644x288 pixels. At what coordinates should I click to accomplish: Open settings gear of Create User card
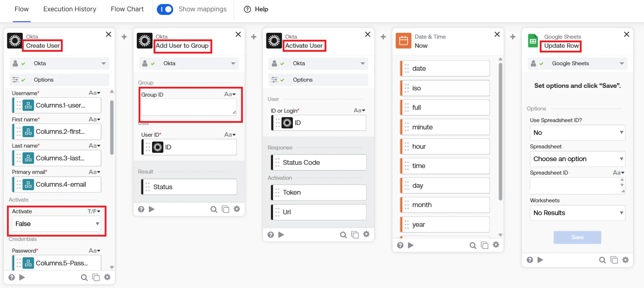coord(107,277)
